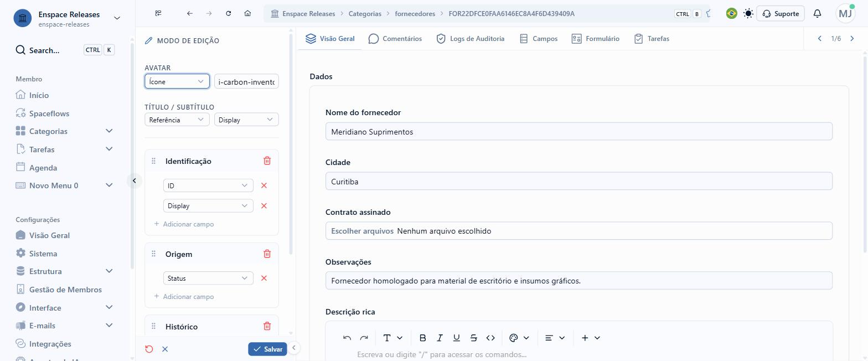Delete the Origem section
This screenshot has height=361, width=868.
(x=267, y=254)
